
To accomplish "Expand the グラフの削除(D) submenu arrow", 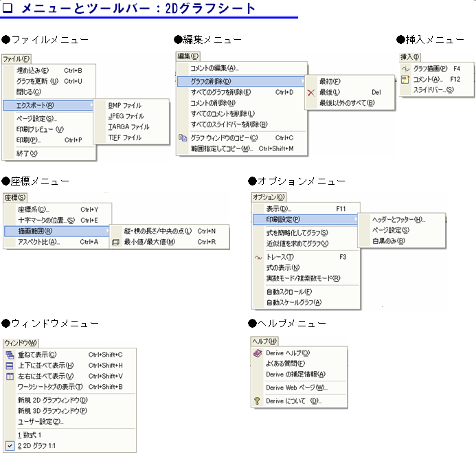I will [x=302, y=81].
